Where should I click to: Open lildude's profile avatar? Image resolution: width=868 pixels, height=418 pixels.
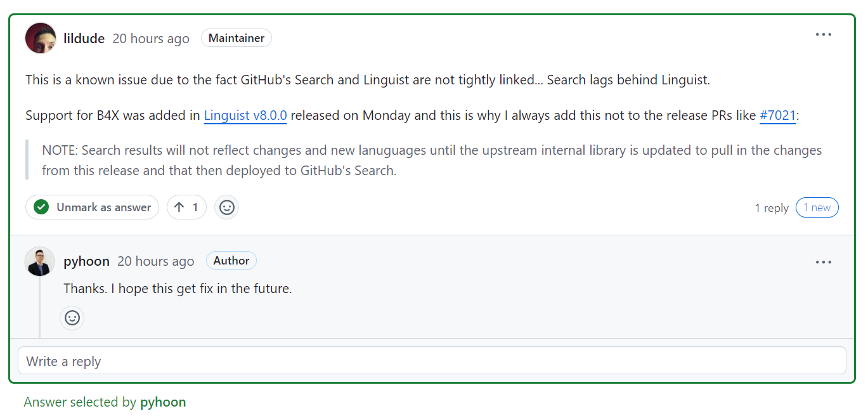[40, 37]
